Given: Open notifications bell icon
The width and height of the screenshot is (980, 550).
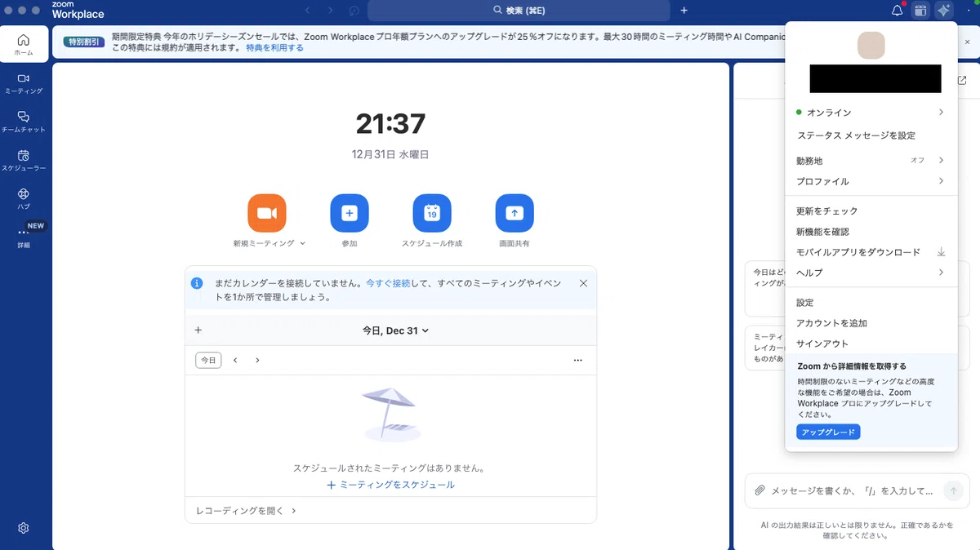Looking at the screenshot, I should point(898,11).
